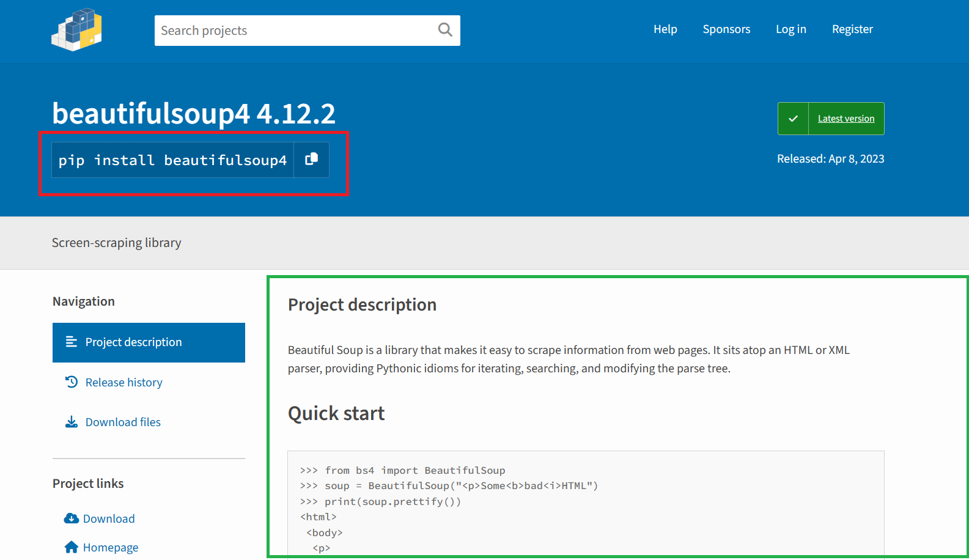The image size is (969, 560).
Task: Click the Project description content heading
Action: (x=362, y=304)
